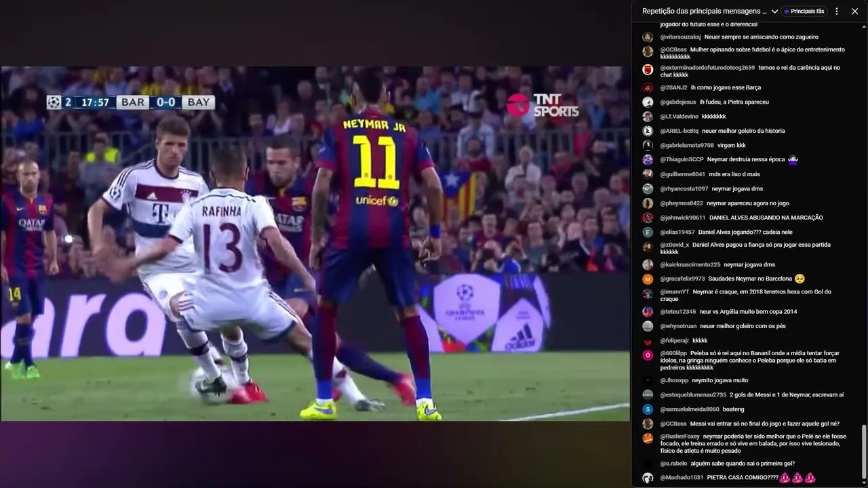Select message 'Saudades Neymar no Barcelona'
This screenshot has height=488, width=868.
pyautogui.click(x=751, y=279)
